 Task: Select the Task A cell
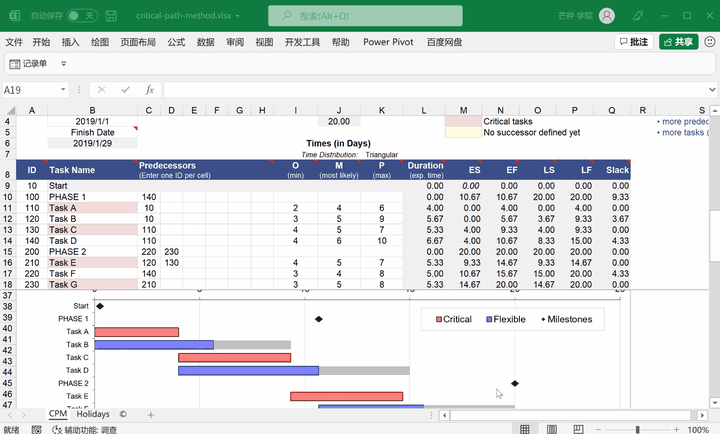(92, 208)
